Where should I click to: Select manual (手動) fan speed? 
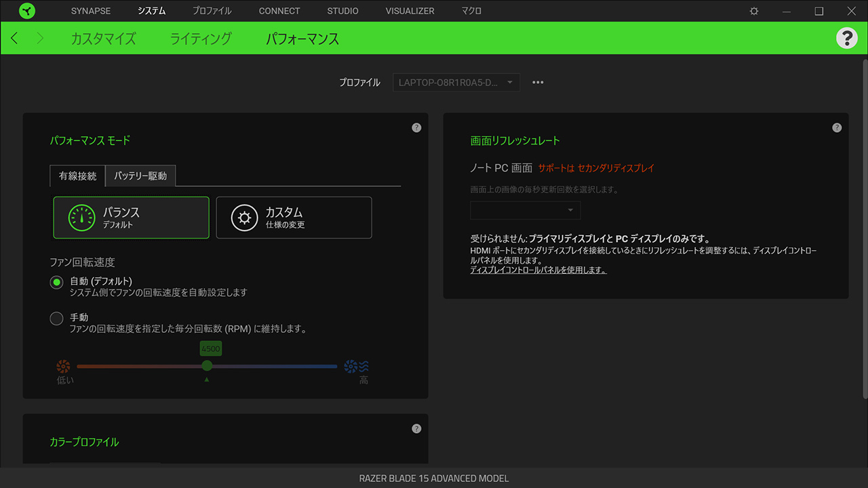click(57, 319)
